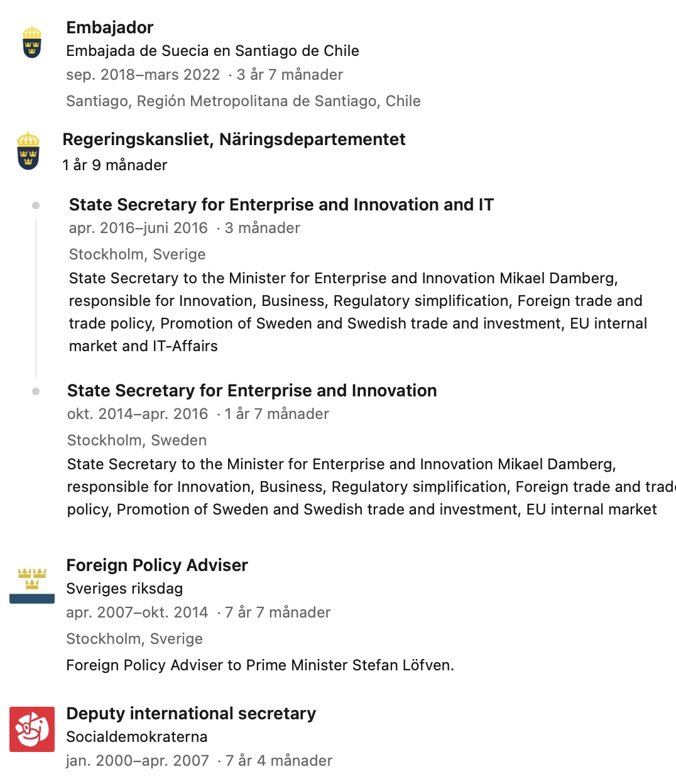This screenshot has width=676, height=784.
Task: Visit the Sveriges riksdag company name
Action: (x=124, y=589)
